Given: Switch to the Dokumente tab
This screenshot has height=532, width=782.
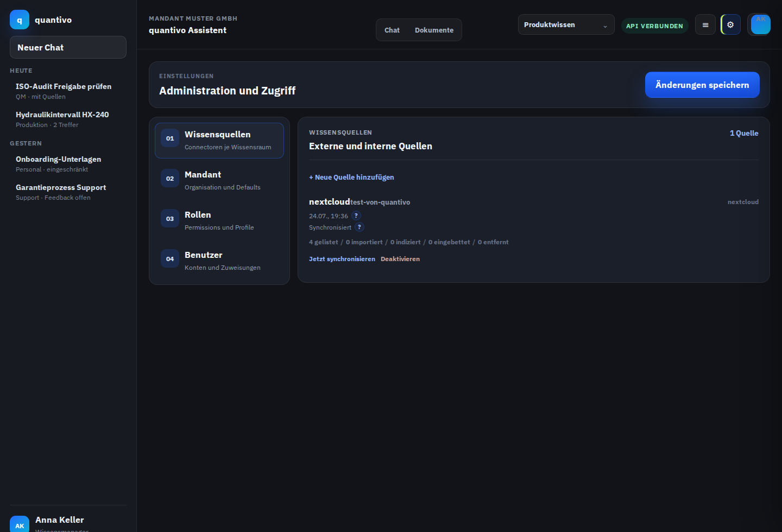Looking at the screenshot, I should tap(434, 30).
